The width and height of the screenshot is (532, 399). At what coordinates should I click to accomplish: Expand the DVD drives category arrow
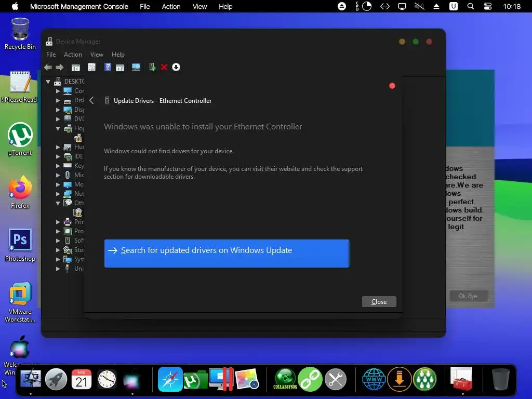[x=58, y=119]
